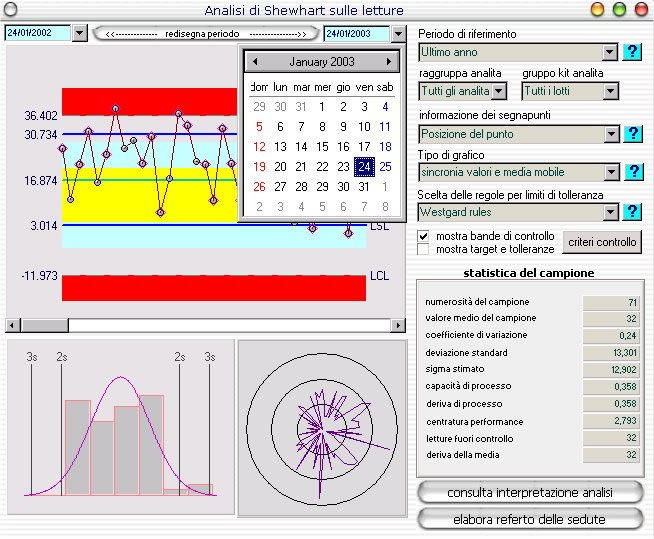Open sincronia valori e media mobile dropdown
654x539 pixels.
coord(611,172)
